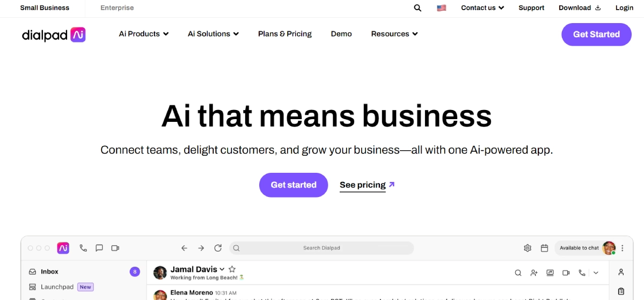Click the purple Get started hero button
Screen dimensions: 644x300
click(294, 185)
